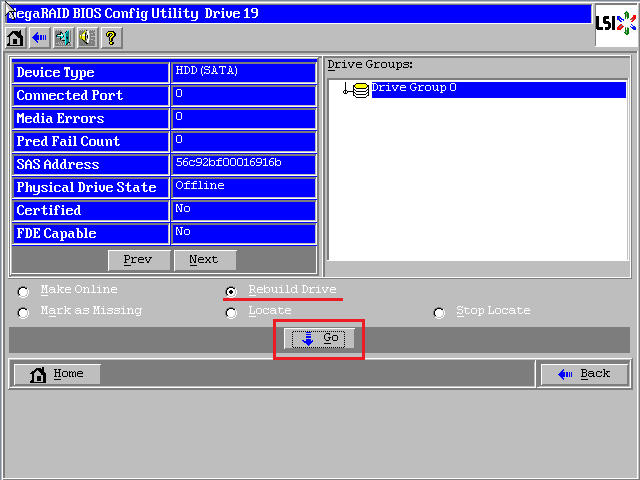The width and height of the screenshot is (640, 480).
Task: Click the Next button
Action: click(x=204, y=260)
